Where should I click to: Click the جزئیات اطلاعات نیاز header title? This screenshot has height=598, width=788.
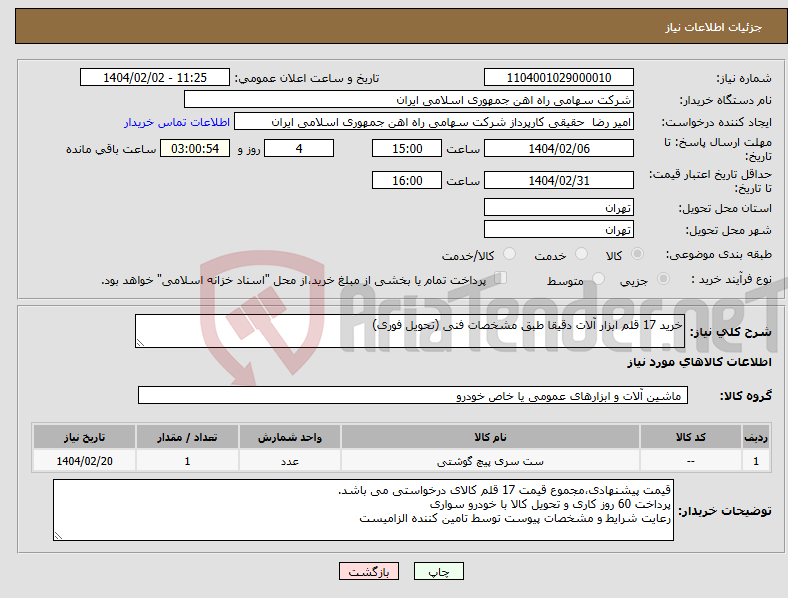(714, 27)
